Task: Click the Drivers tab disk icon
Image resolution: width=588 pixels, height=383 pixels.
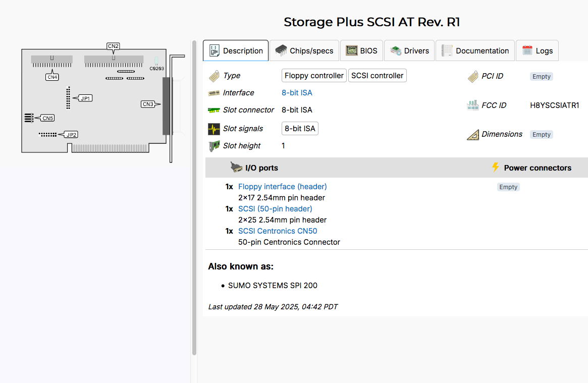Action: pos(396,50)
